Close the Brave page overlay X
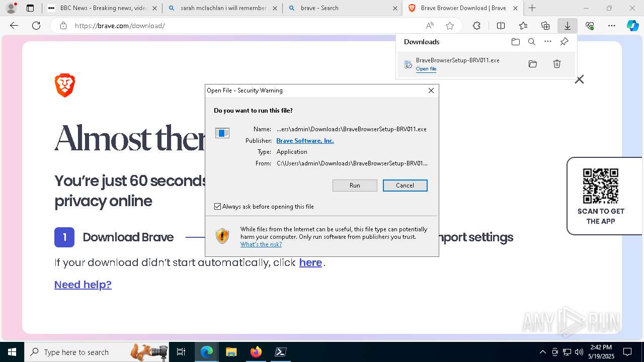 [x=580, y=79]
